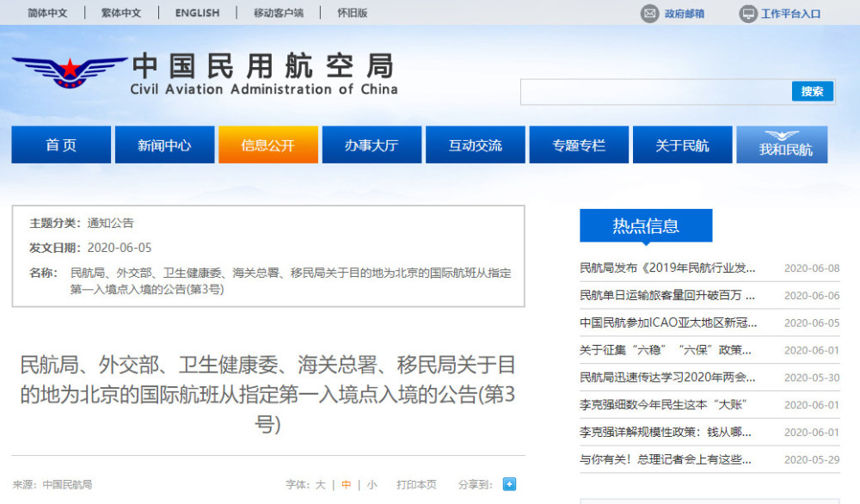This screenshot has height=504, width=860.
Task: Click the large article headline
Action: click(x=267, y=394)
